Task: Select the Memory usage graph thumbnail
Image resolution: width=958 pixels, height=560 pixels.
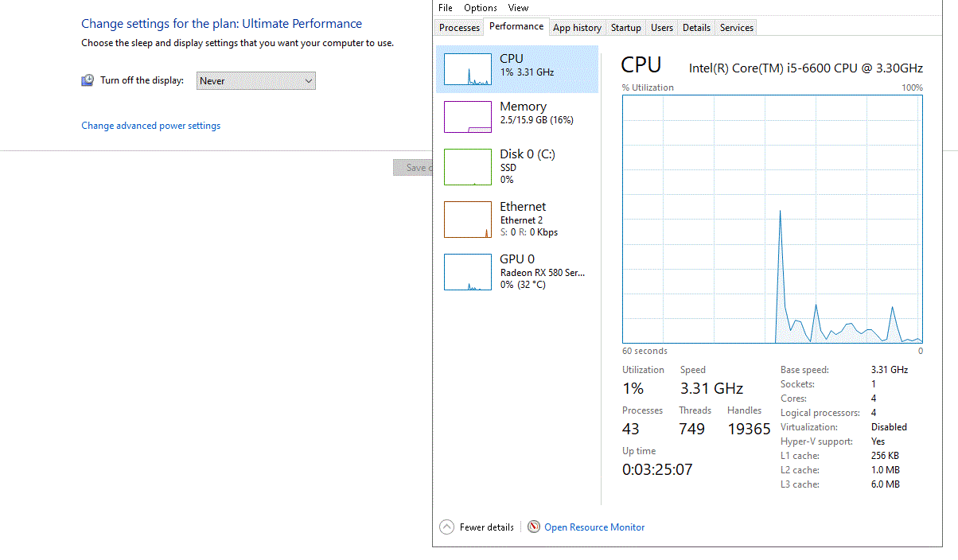Action: [467, 117]
